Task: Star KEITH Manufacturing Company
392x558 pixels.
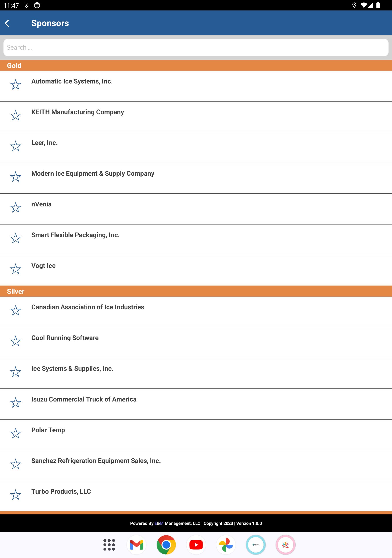Action: 15,115
